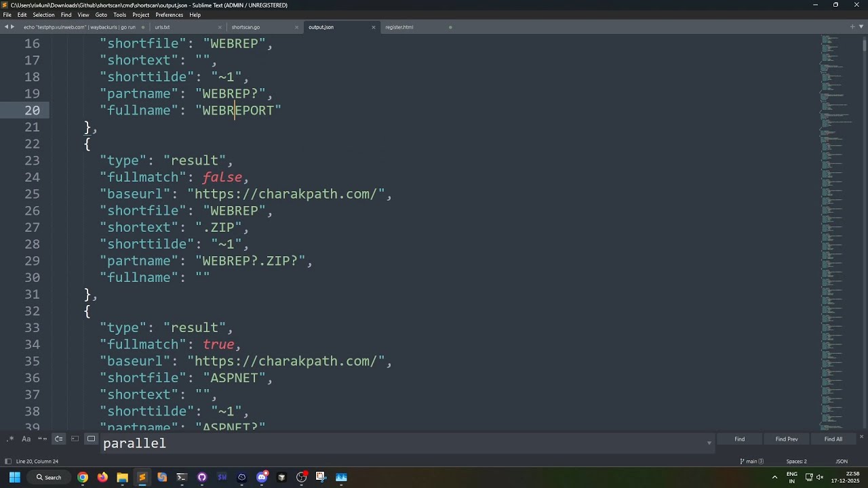Screen dimensions: 868x488
Task: Open File Explorer from taskbar
Action: pos(122,477)
